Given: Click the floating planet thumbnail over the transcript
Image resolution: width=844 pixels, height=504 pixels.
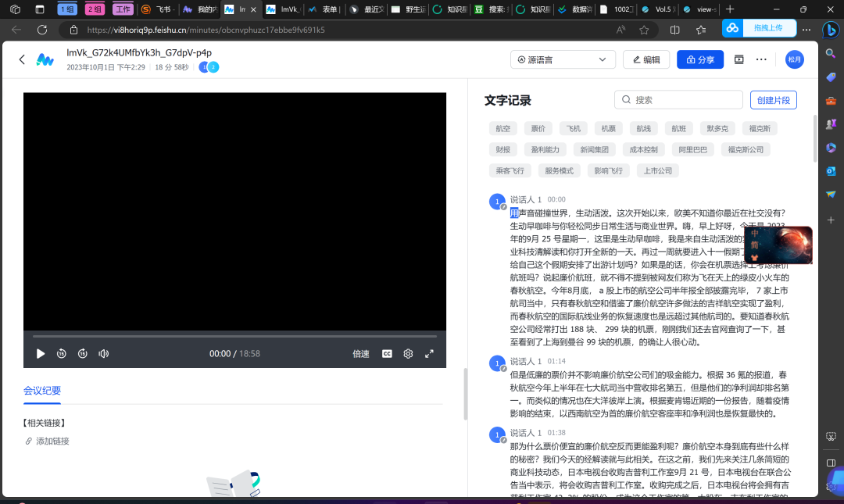Looking at the screenshot, I should click(x=778, y=245).
